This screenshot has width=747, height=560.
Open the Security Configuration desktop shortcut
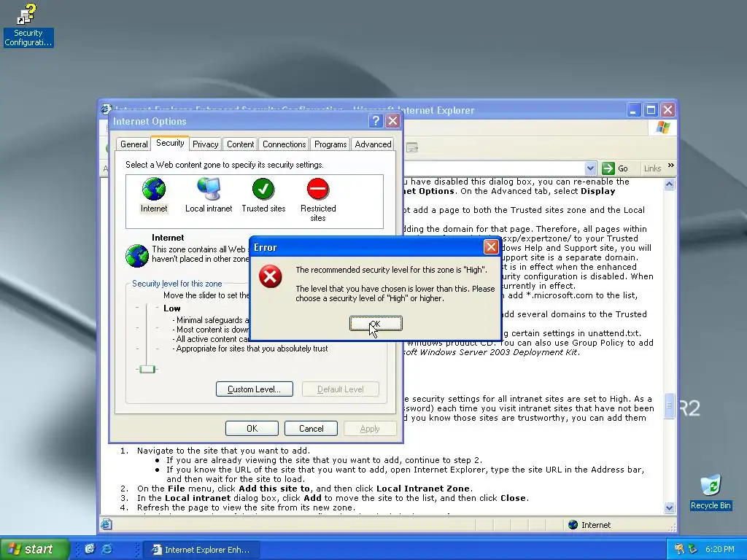pos(28,25)
